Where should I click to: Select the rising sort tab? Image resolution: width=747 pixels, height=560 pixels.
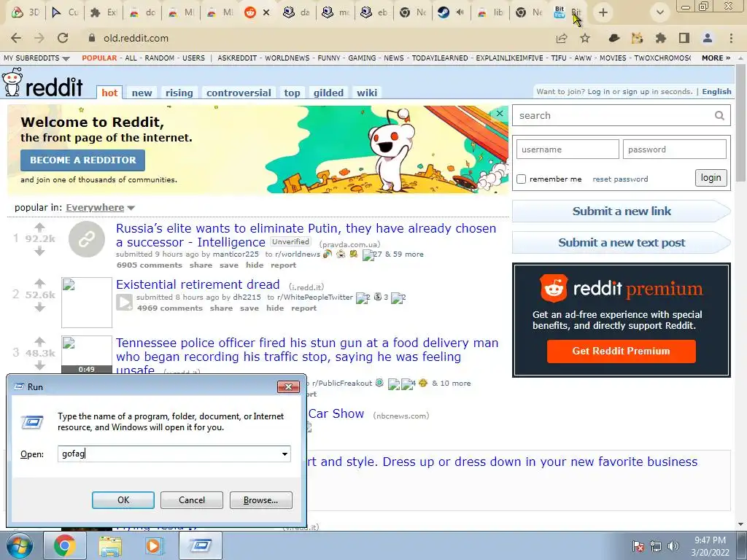[179, 93]
